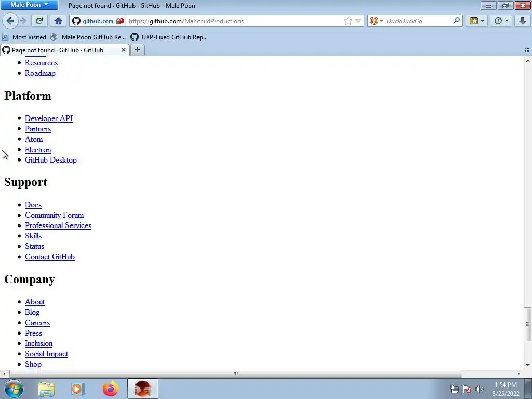Image resolution: width=532 pixels, height=399 pixels.
Task: Click the mixed content warning badge
Action: coord(120,21)
